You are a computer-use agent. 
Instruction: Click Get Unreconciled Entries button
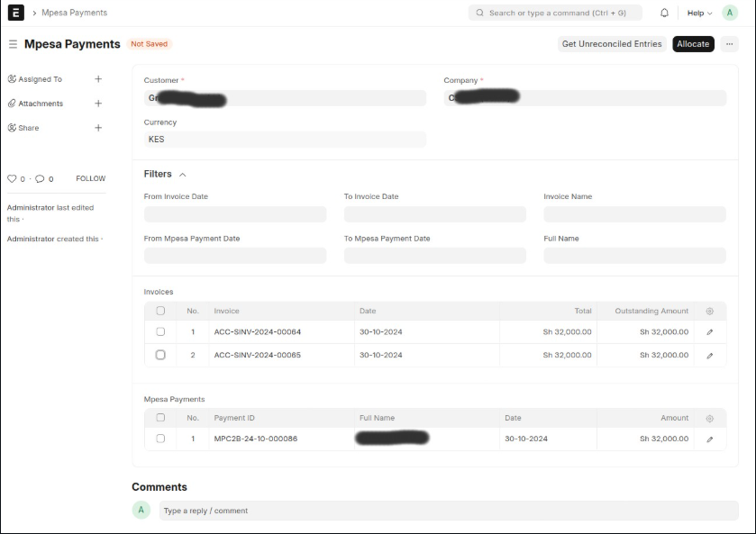[x=612, y=44]
